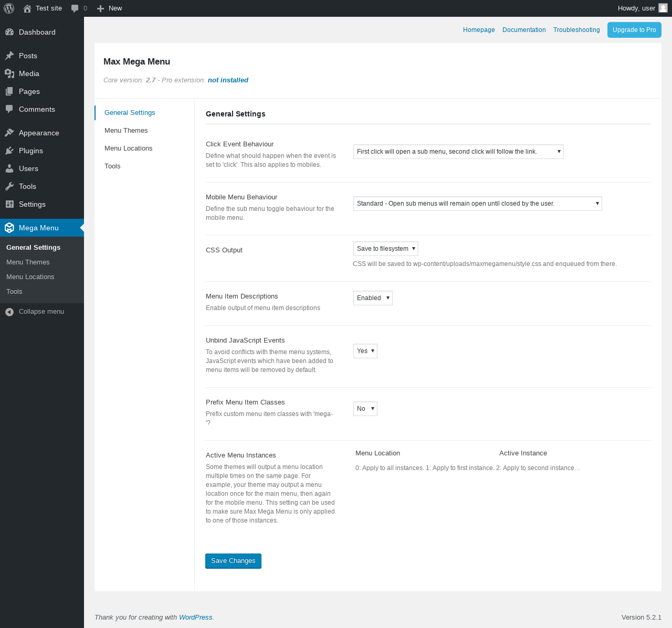Screen dimensions: 672x628
Task: Click the user avatar in admin bar
Action: pos(663,8)
